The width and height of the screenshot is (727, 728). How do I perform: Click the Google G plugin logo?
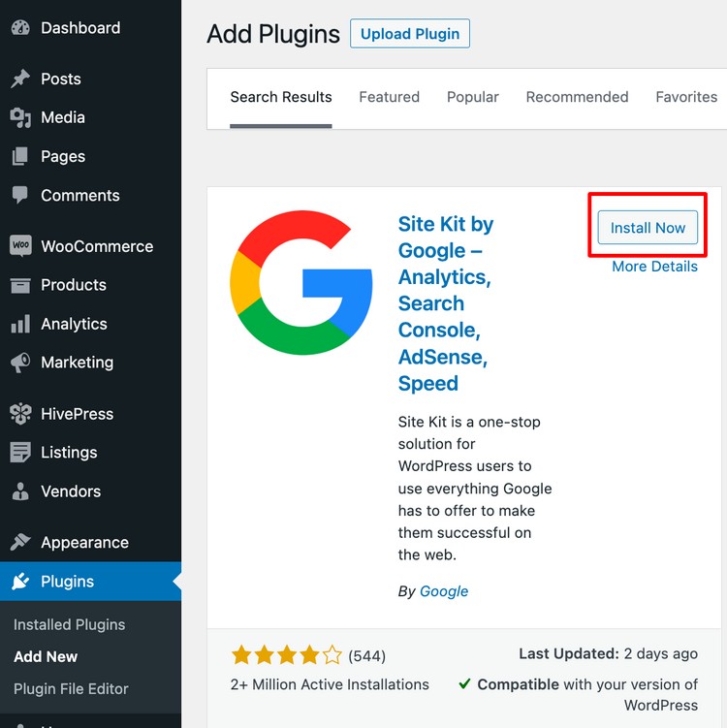pos(301,282)
